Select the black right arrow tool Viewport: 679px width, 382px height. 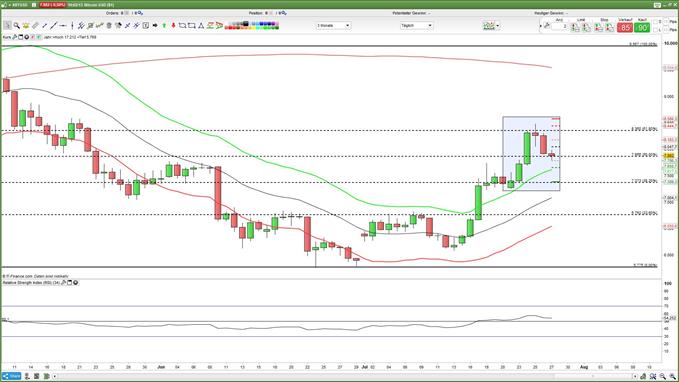[x=155, y=26]
